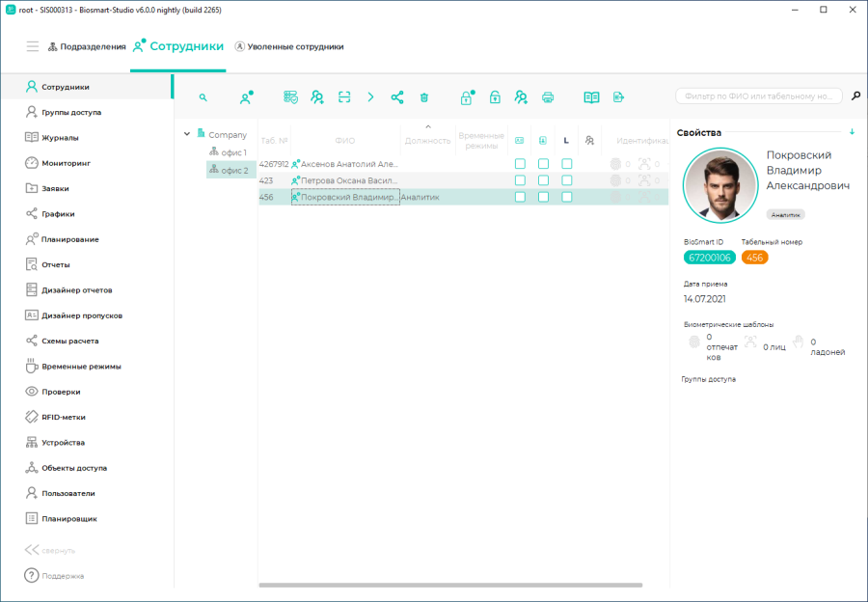This screenshot has width=868, height=602.
Task: Click the Таб. № column header
Action: (x=274, y=141)
